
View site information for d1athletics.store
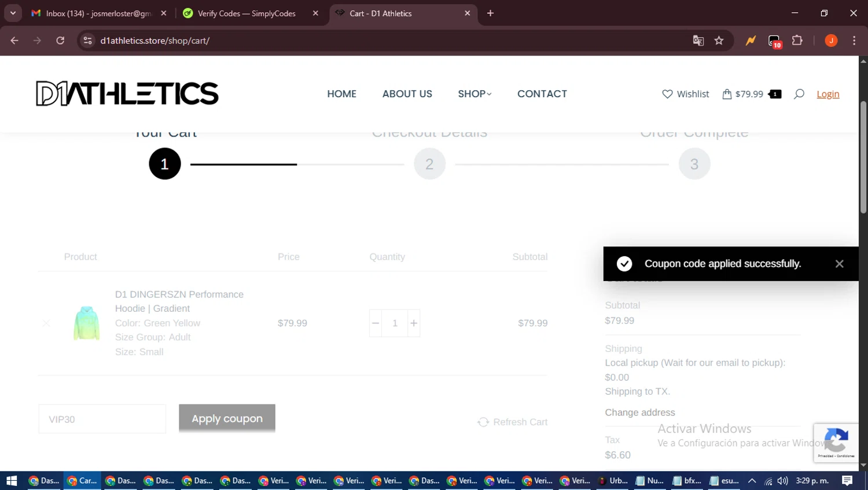(87, 40)
